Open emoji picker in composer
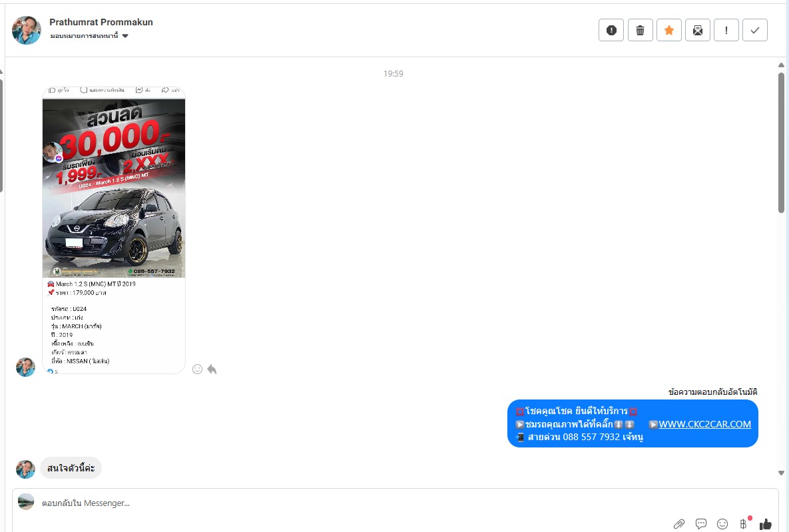Screen dimensions: 789x532 point(722,524)
